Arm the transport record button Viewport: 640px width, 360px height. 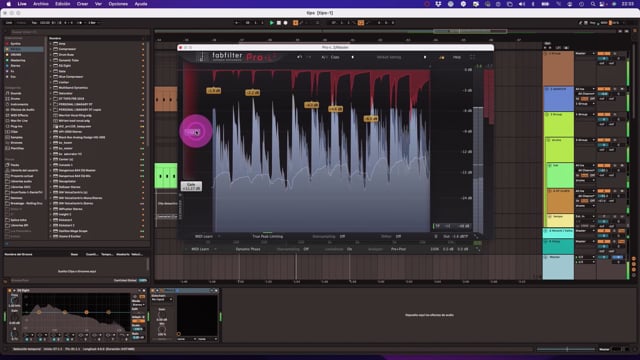pos(286,23)
